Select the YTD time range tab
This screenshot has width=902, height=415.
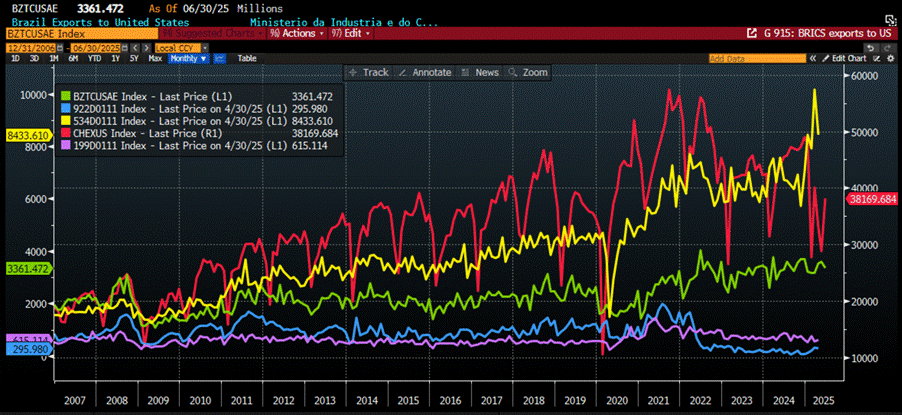point(94,58)
